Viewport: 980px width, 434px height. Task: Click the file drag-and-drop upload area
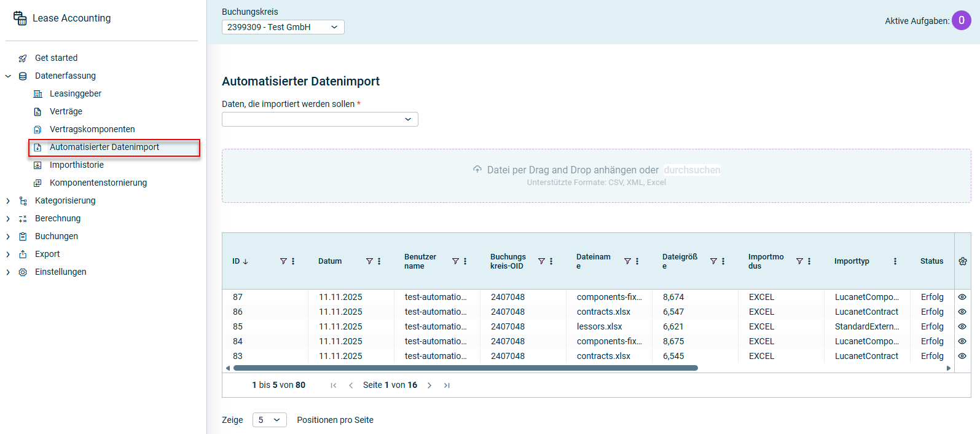tap(596, 176)
